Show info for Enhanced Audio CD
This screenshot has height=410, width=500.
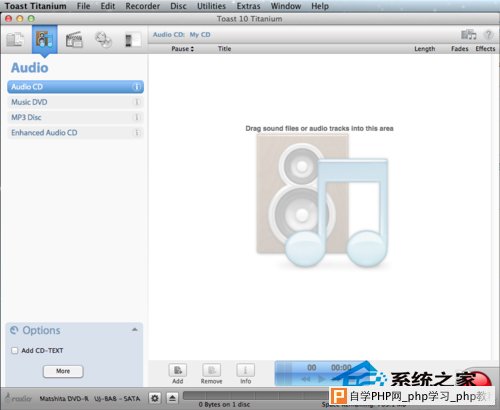[136, 133]
